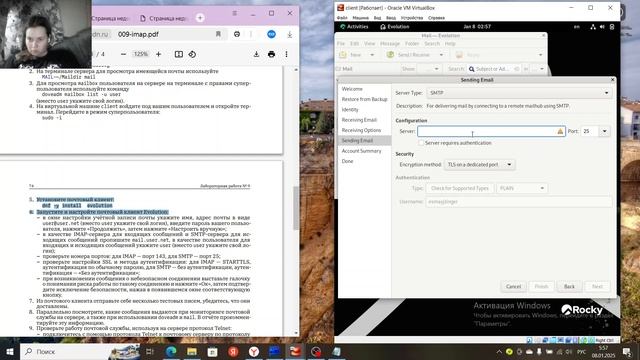Open Справка menu in VirtualBox

[x=436, y=18]
